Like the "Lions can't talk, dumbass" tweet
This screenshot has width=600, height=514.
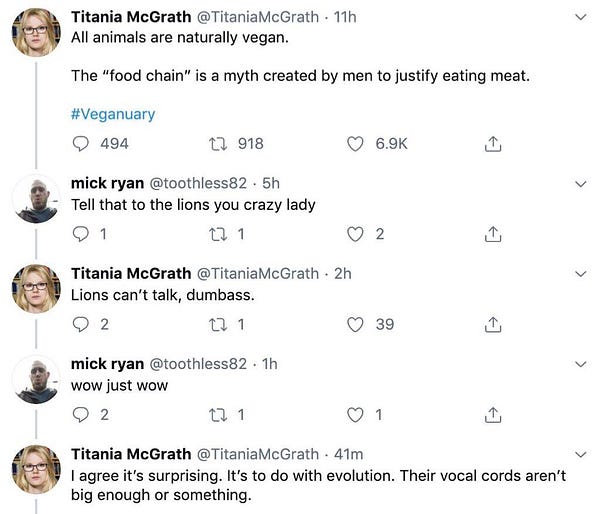355,324
